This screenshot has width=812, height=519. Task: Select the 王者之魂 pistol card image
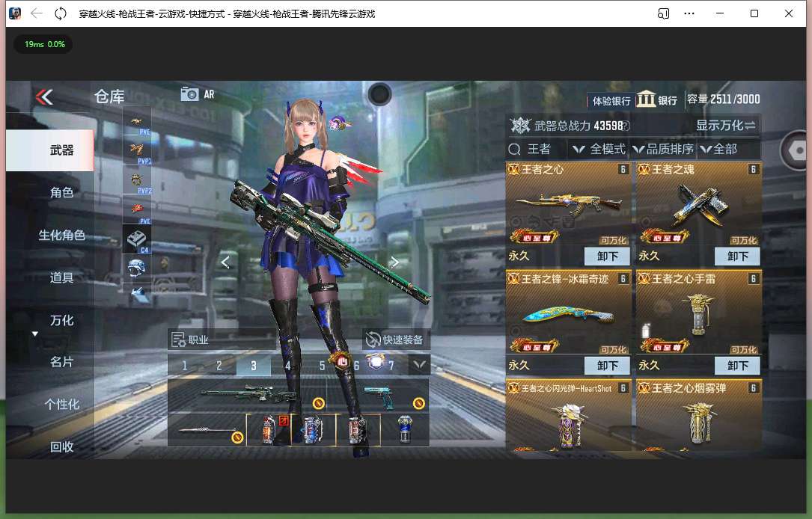tap(699, 204)
